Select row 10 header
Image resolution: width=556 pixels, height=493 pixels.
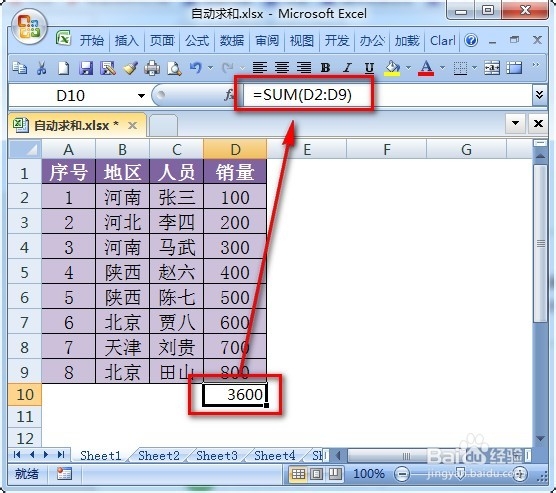click(25, 394)
